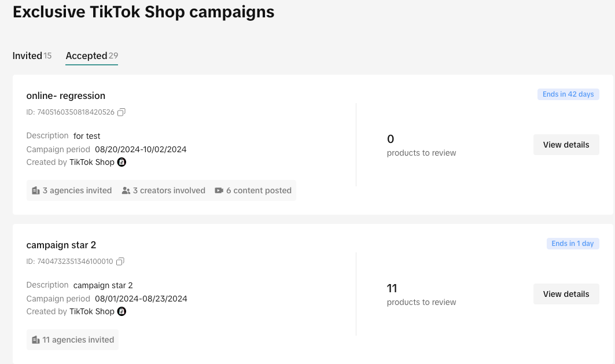Image resolution: width=615 pixels, height=364 pixels.
Task: Switch to the Invited tab
Action: (x=27, y=56)
